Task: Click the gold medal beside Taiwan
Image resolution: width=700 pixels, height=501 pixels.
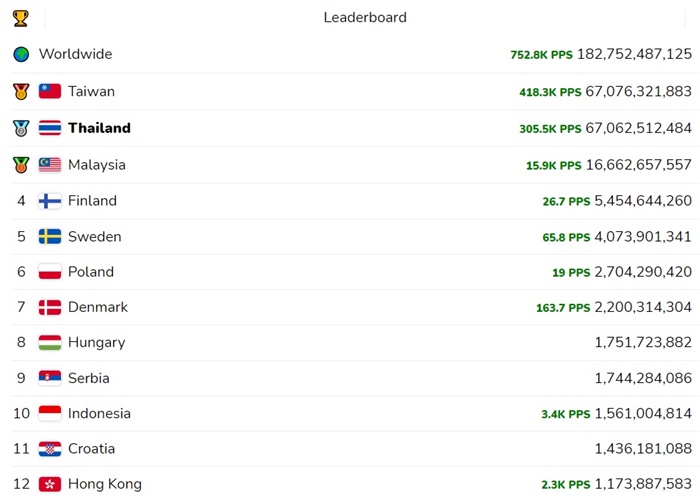Action: (x=21, y=91)
